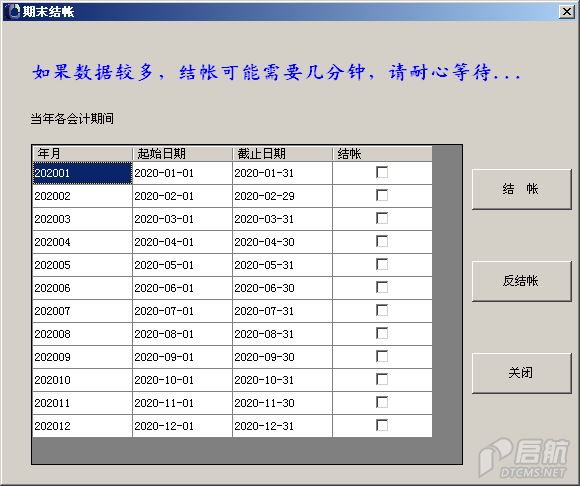Click the 结 帐 button
The image size is (580, 486).
522,189
